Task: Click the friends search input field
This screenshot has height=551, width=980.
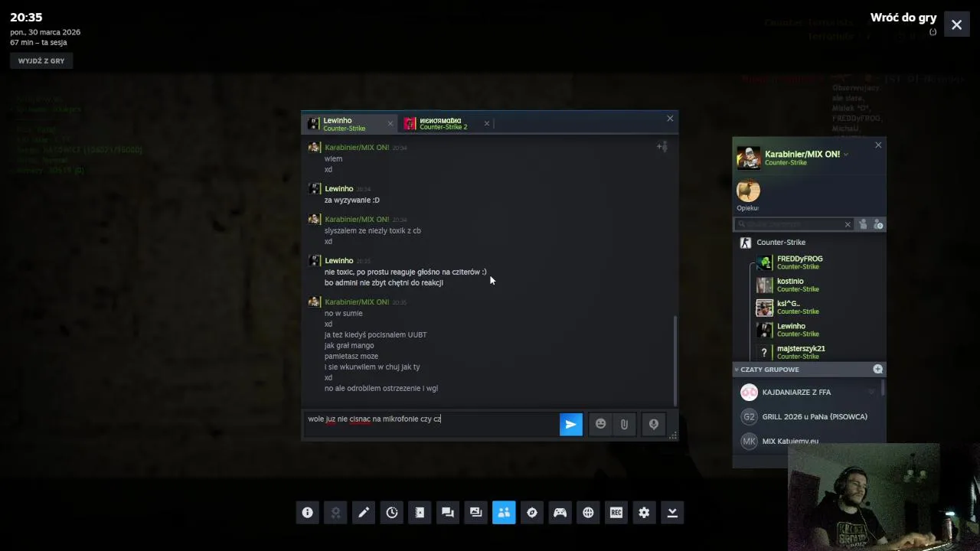Action: 794,224
